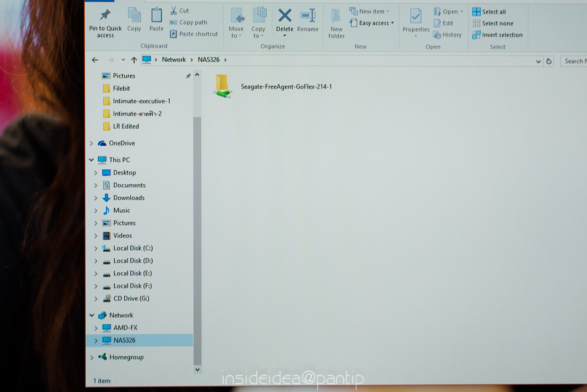Expand the NAS326 tree node
587x392 pixels.
(x=96, y=341)
